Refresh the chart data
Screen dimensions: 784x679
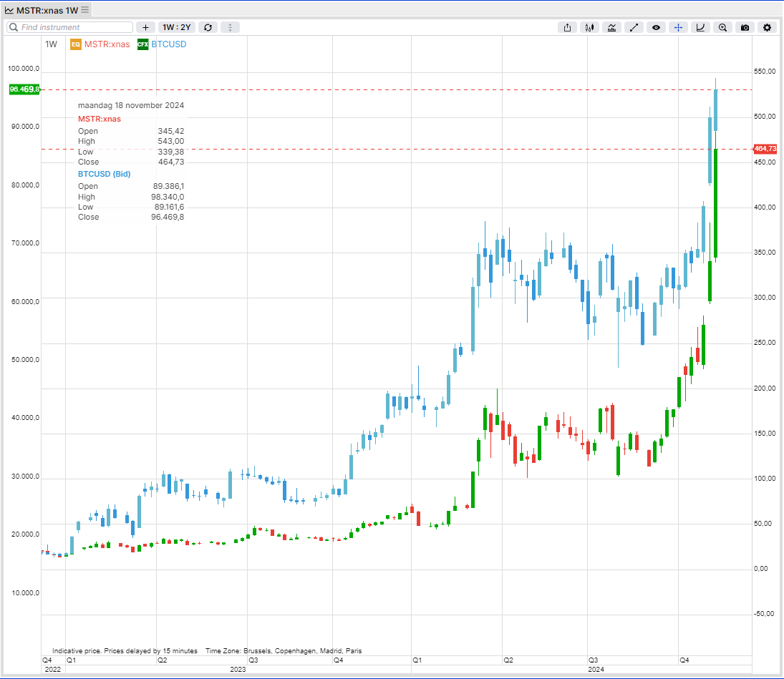pyautogui.click(x=208, y=27)
